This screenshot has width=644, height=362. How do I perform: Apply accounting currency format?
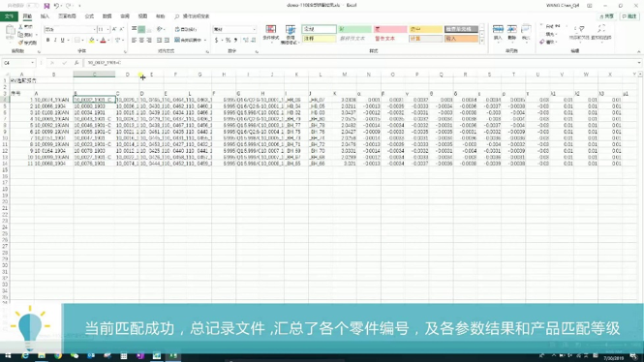click(x=217, y=41)
